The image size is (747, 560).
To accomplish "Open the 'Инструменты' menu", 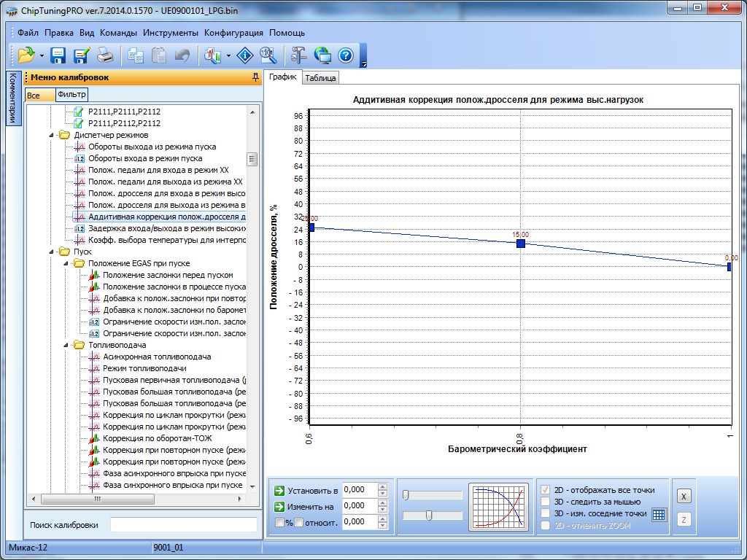I will [x=171, y=33].
